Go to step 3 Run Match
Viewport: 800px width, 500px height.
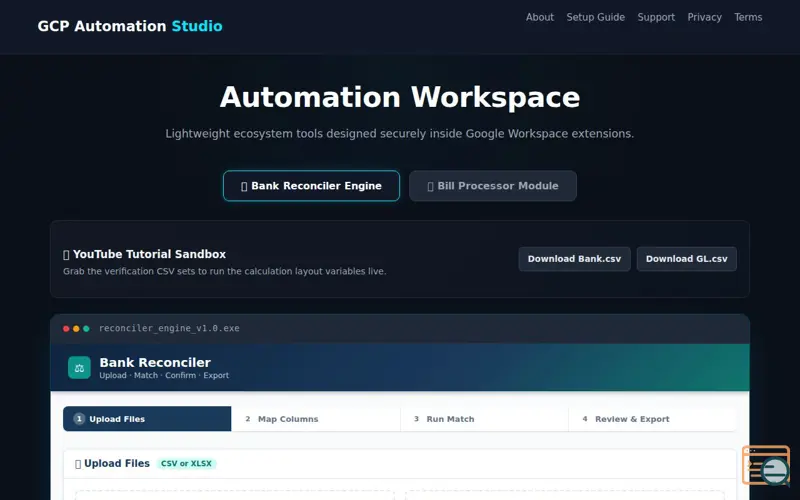click(x=484, y=419)
